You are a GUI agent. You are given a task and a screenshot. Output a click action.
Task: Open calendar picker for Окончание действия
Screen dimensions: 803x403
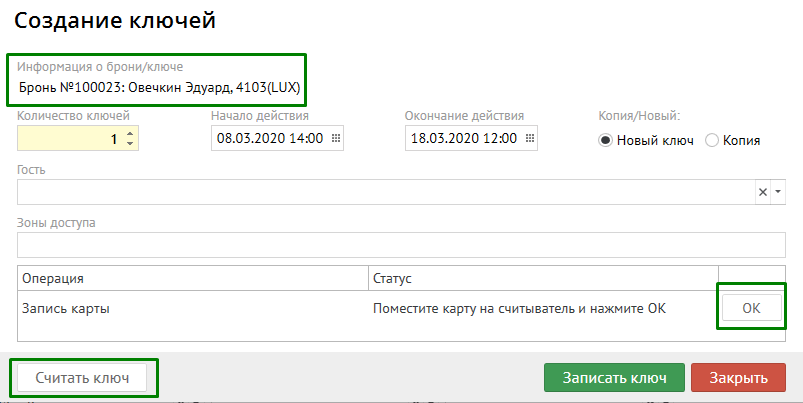(x=530, y=139)
